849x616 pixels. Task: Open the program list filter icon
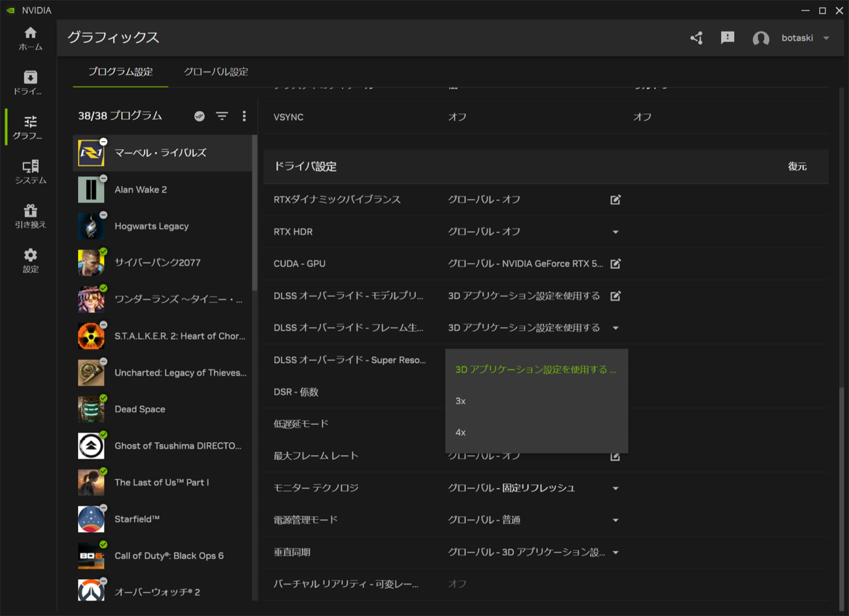pyautogui.click(x=222, y=116)
